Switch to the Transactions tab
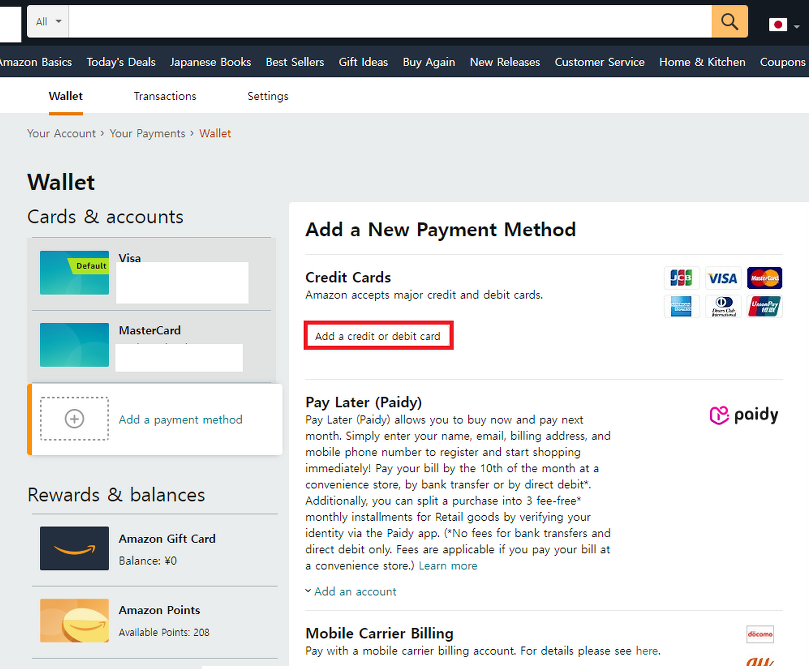 [x=165, y=96]
